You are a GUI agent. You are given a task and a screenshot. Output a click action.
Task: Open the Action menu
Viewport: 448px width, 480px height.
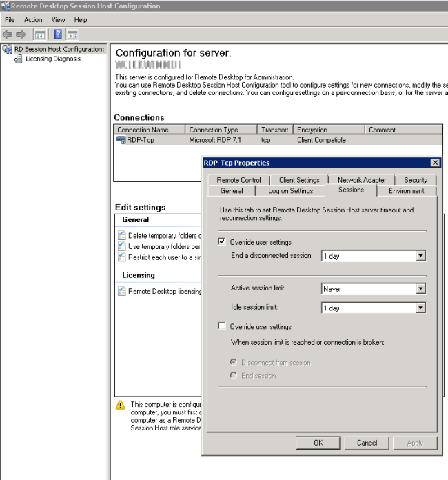pos(33,20)
